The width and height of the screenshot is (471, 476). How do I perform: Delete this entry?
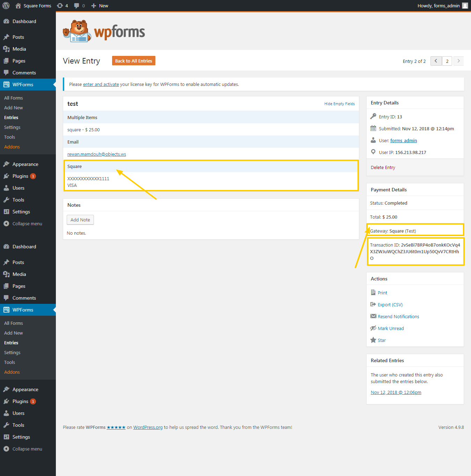click(383, 167)
